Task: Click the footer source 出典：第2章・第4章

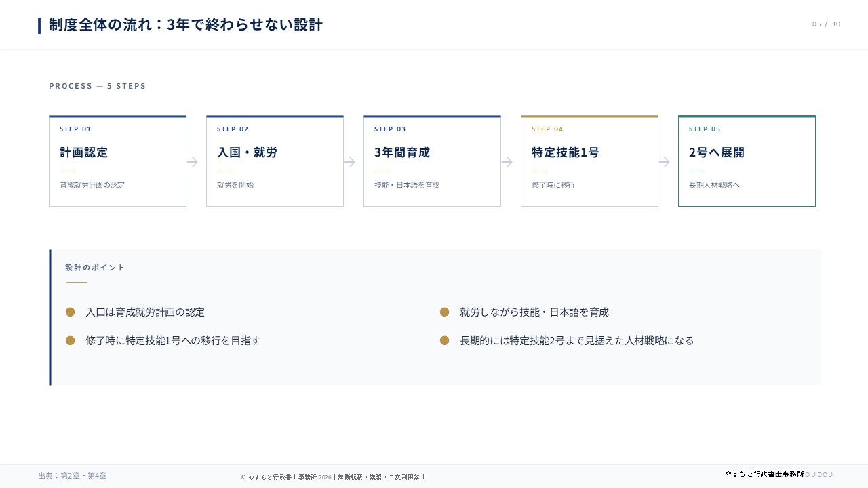Action: 73,476
